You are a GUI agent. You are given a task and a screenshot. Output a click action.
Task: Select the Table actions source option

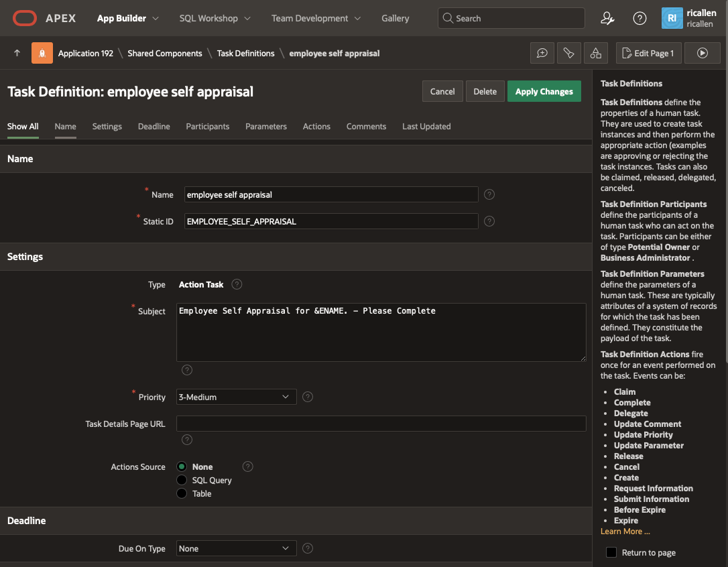tap(182, 493)
